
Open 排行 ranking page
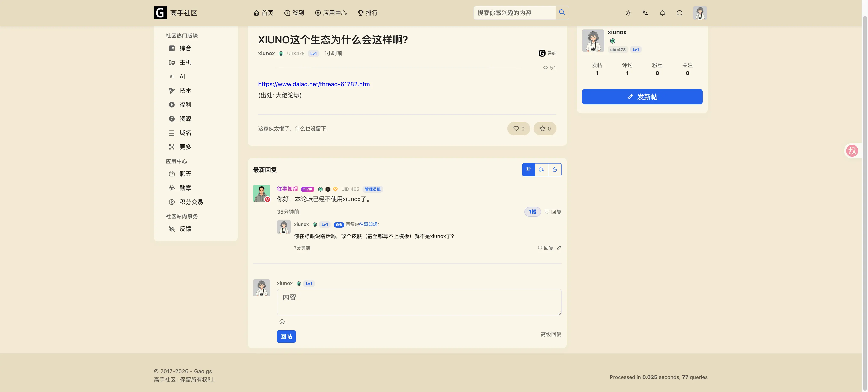point(368,13)
